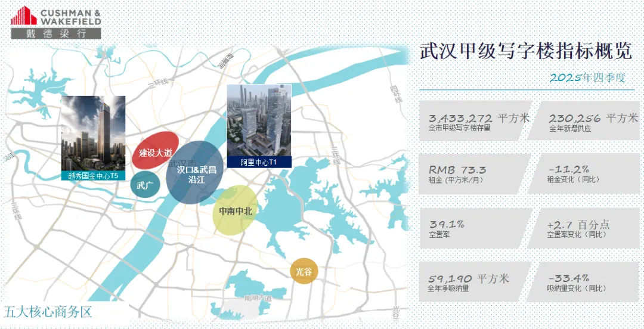
Task: Click the 武汉市 map city label
Action: click(x=182, y=163)
